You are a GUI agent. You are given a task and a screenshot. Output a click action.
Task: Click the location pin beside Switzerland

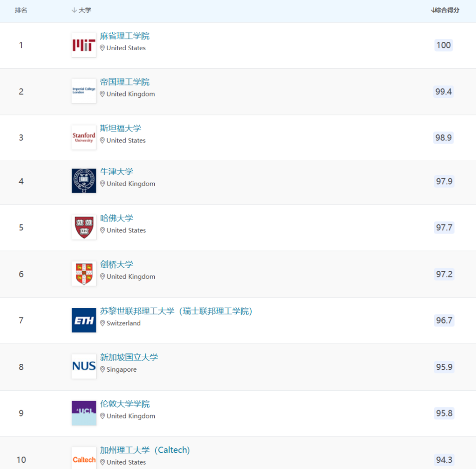[x=103, y=323]
